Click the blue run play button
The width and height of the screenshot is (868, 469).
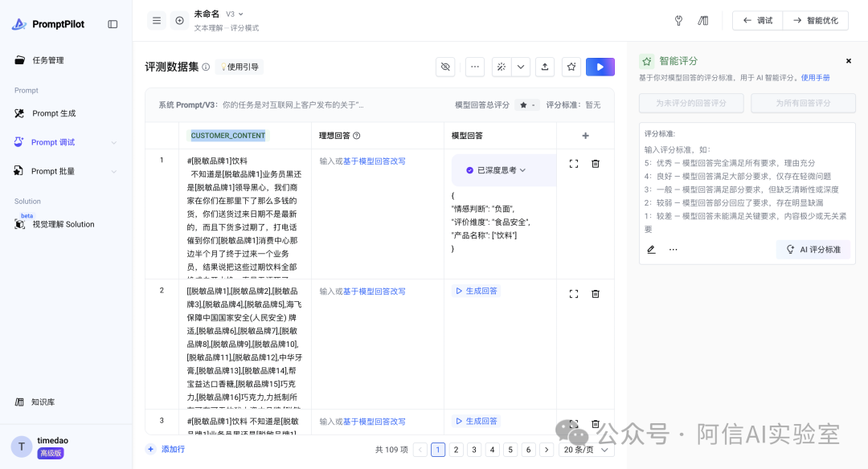click(600, 67)
